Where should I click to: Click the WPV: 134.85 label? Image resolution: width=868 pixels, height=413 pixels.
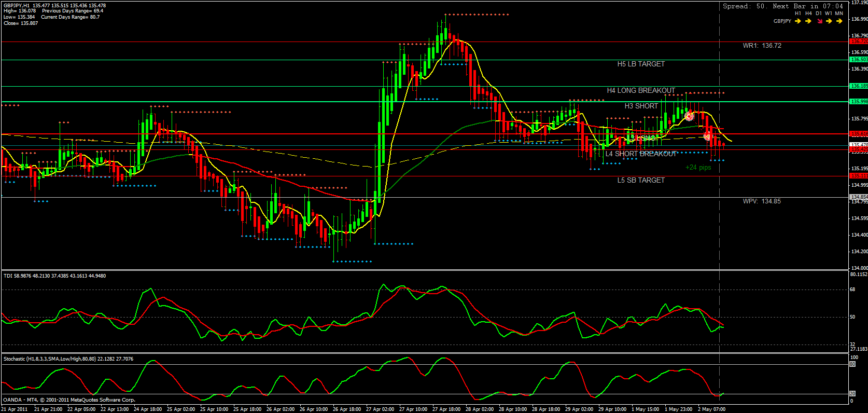click(762, 201)
